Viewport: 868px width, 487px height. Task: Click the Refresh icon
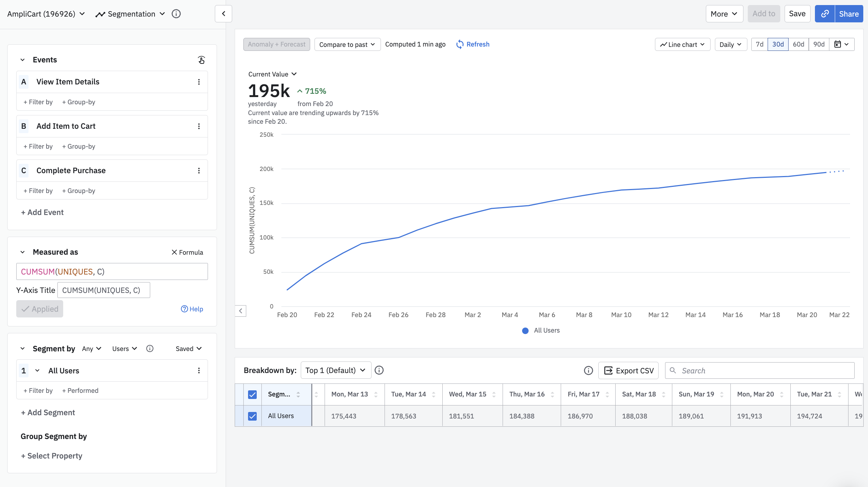tap(460, 44)
